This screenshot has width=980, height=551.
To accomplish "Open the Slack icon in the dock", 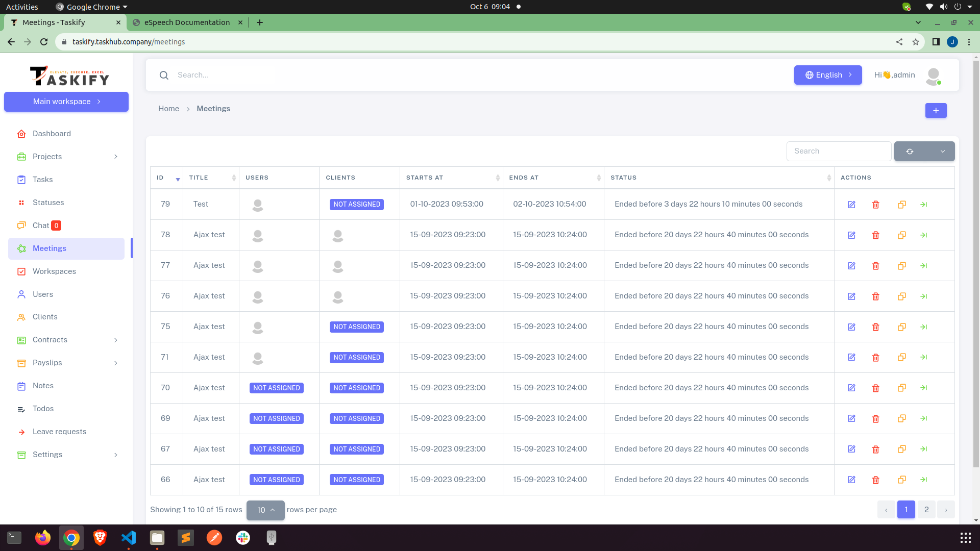I will (242, 537).
